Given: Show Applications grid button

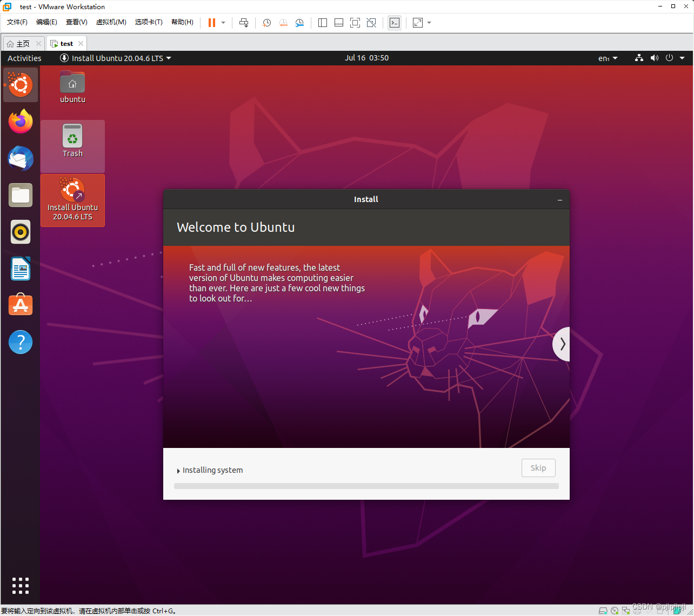Looking at the screenshot, I should click(x=21, y=586).
